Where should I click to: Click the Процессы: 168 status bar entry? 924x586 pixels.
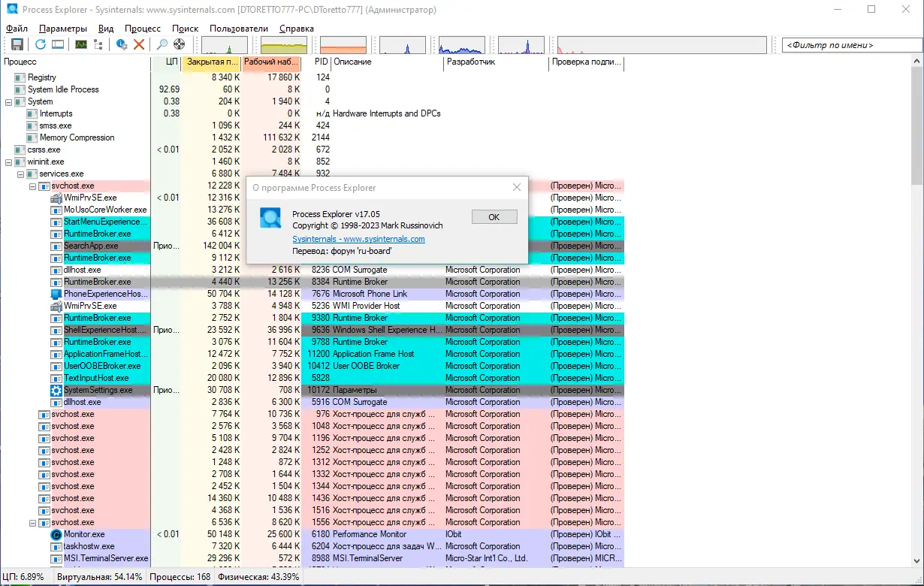click(x=180, y=577)
